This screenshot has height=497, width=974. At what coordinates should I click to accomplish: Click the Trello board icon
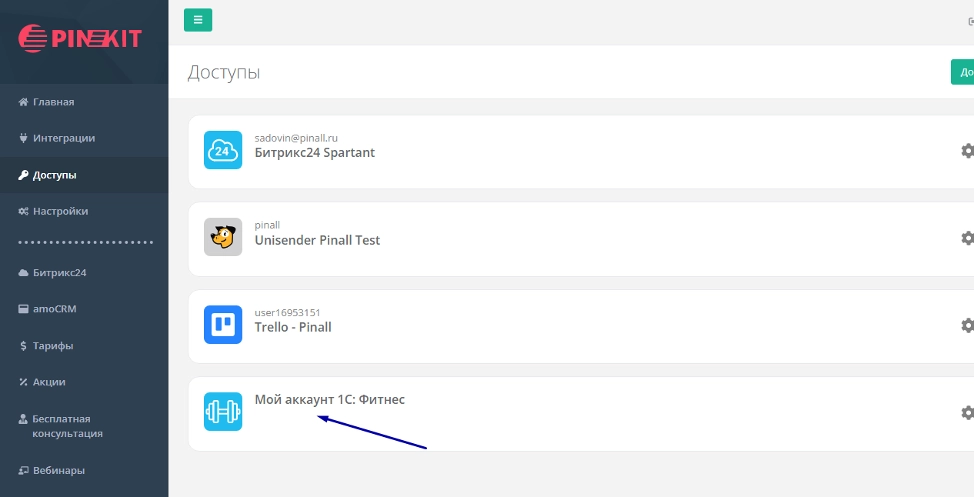click(223, 325)
